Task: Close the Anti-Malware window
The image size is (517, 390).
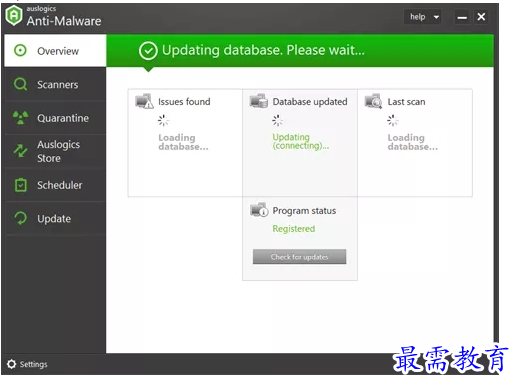Action: tap(481, 17)
